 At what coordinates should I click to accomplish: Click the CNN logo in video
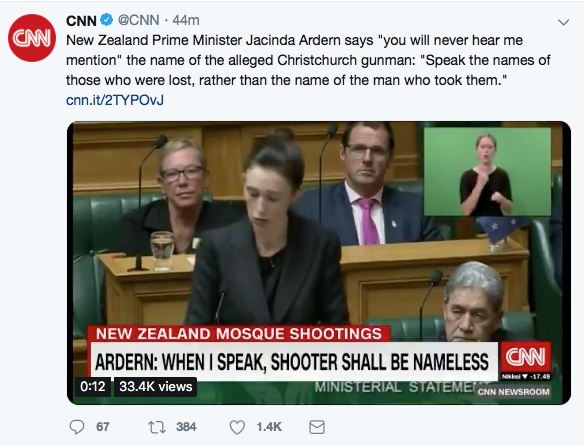click(525, 357)
